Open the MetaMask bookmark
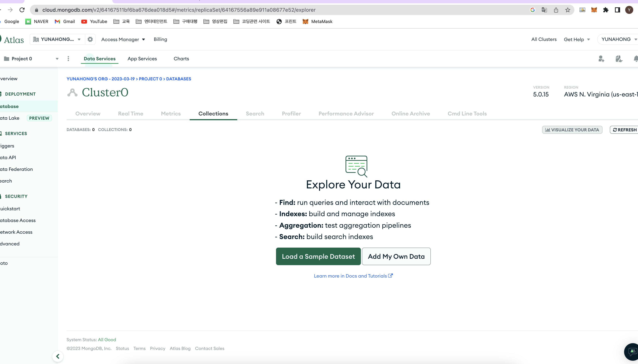Image resolution: width=638 pixels, height=364 pixels. tap(318, 22)
